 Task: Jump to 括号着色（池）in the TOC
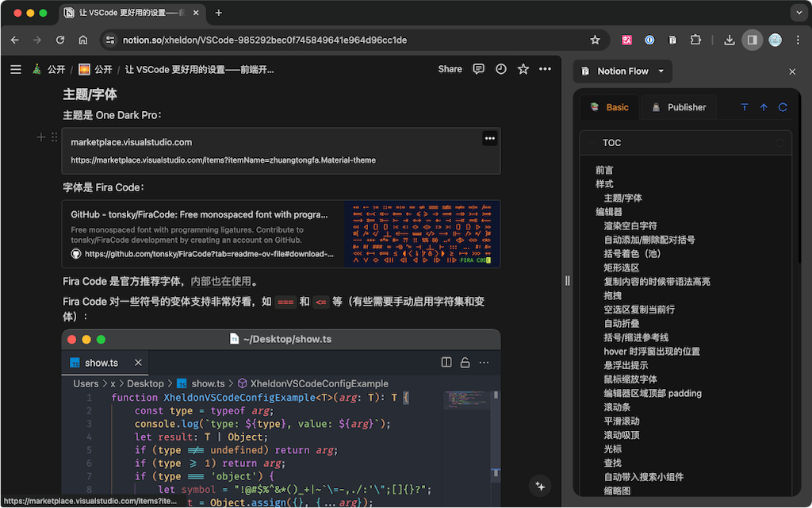(632, 253)
